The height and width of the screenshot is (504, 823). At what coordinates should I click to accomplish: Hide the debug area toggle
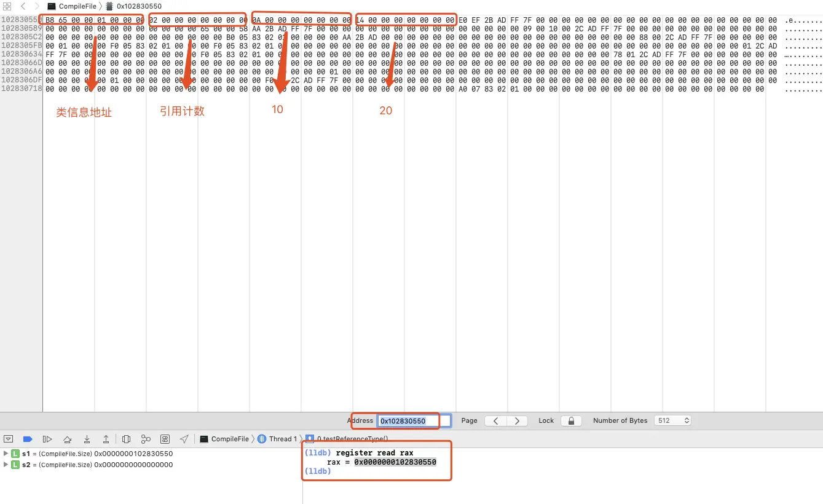[9, 439]
